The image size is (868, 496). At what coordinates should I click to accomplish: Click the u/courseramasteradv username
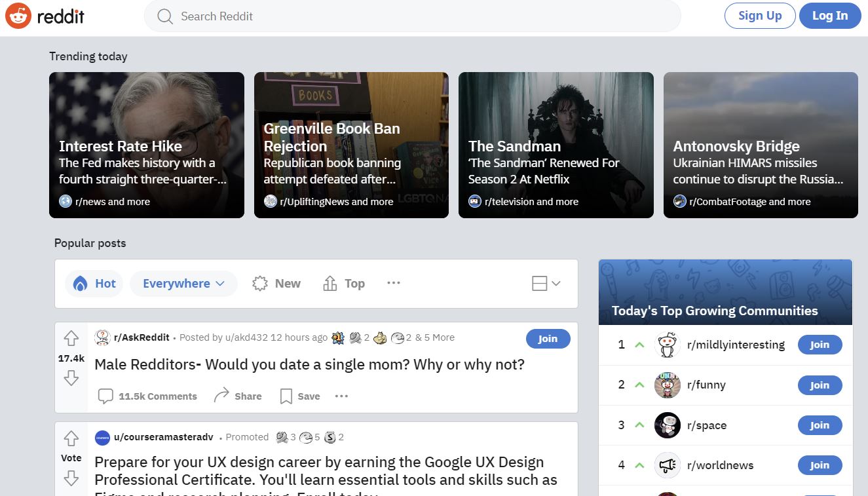164,437
